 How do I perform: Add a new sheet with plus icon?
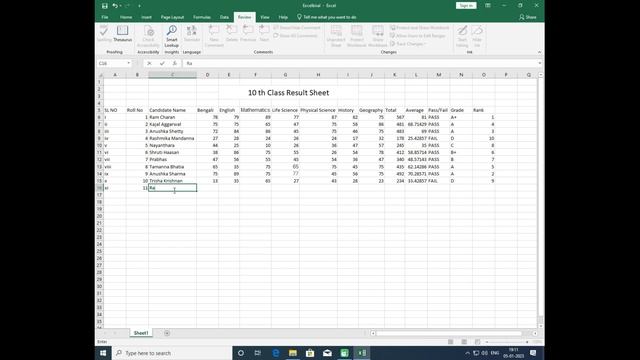[167, 333]
